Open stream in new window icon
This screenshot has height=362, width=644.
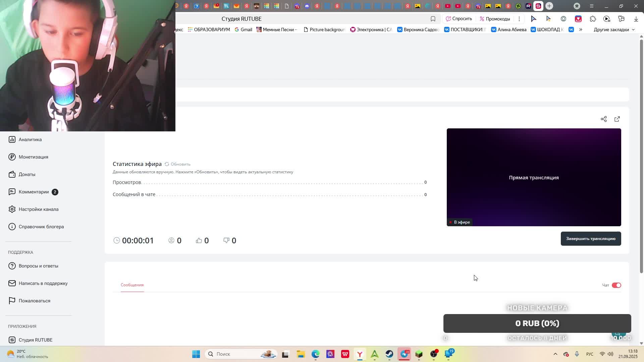tap(617, 119)
